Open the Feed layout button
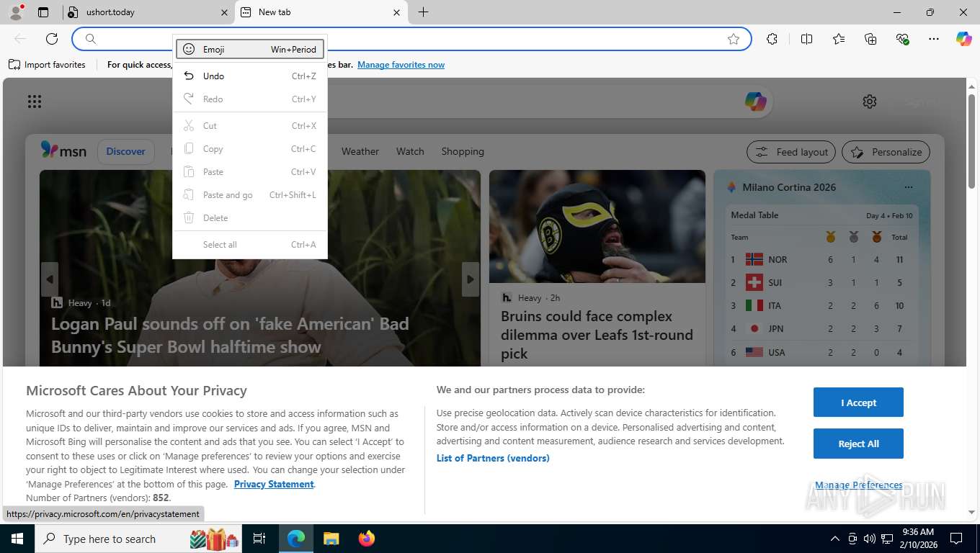This screenshot has height=553, width=980. pos(790,152)
